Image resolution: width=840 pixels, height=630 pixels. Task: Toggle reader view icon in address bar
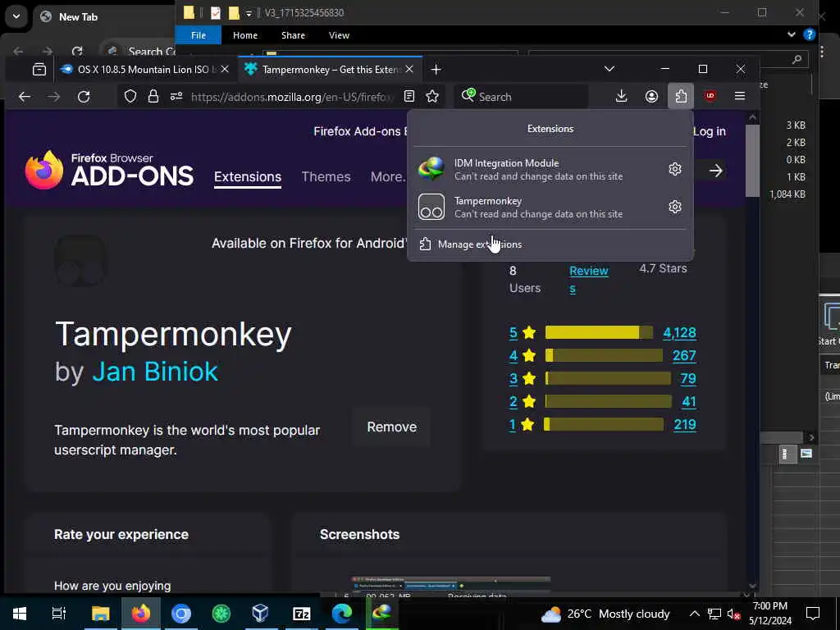coord(409,97)
